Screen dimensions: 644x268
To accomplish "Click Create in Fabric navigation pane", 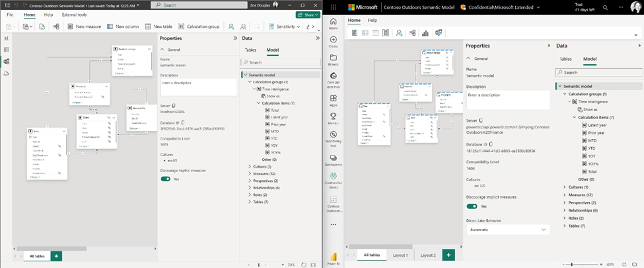I will (x=333, y=42).
